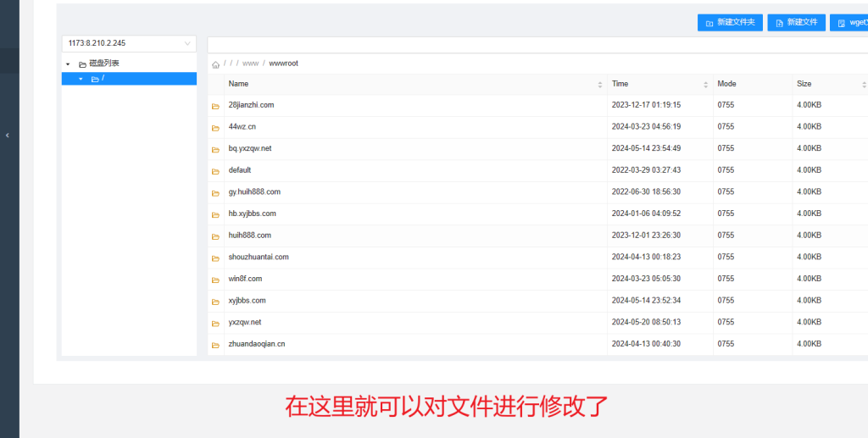This screenshot has height=438, width=868.
Task: Click the empty path input field
Action: (534, 44)
